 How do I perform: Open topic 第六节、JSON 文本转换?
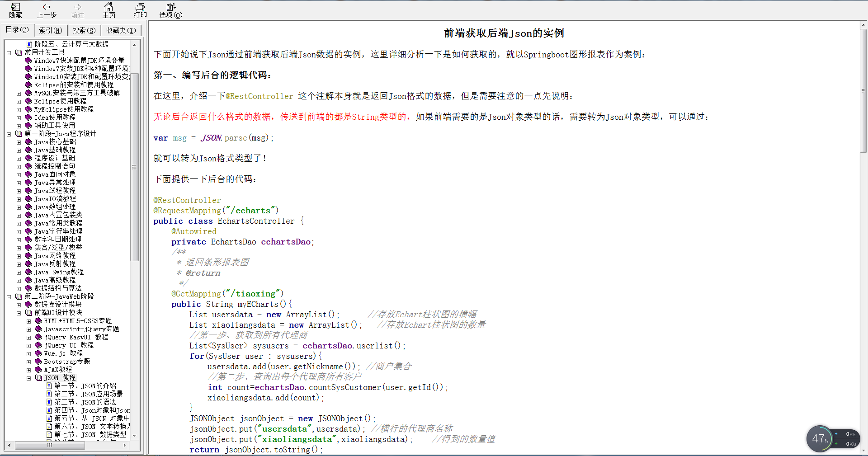[92, 427]
